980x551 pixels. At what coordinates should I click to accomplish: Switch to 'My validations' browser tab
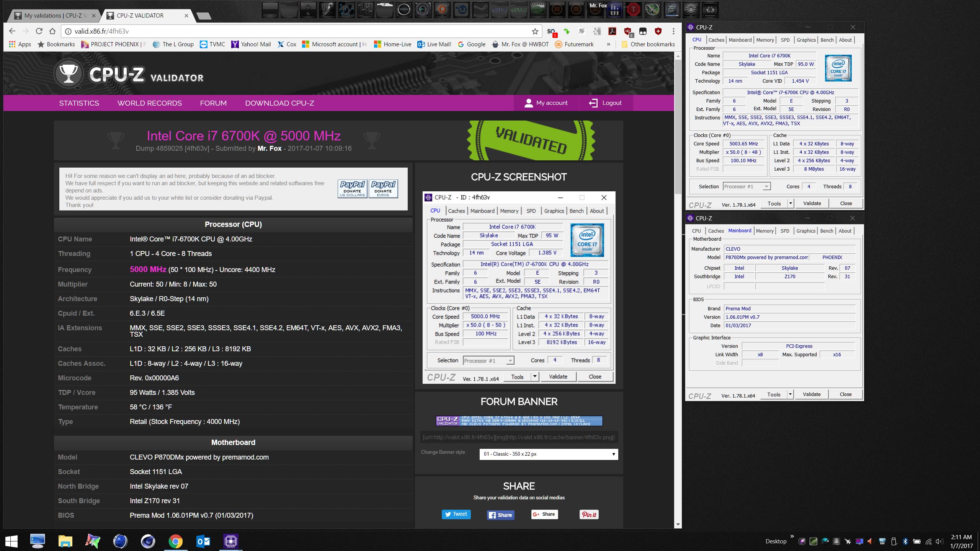pos(56,16)
